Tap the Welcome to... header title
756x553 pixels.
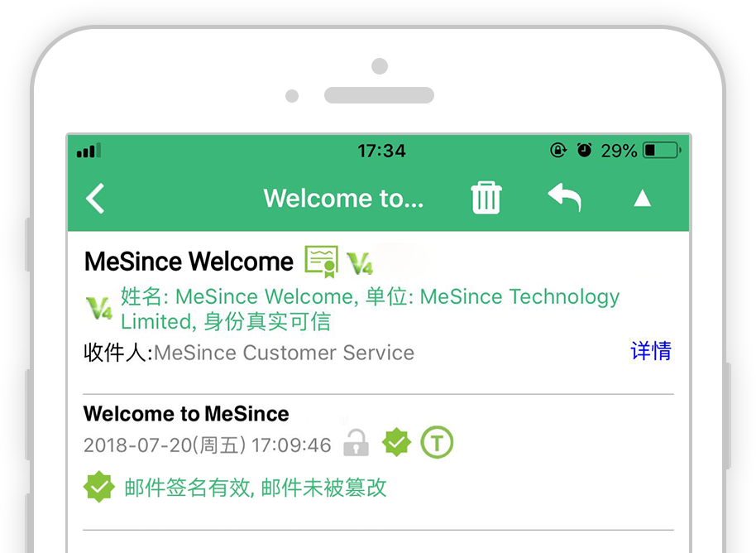point(343,198)
